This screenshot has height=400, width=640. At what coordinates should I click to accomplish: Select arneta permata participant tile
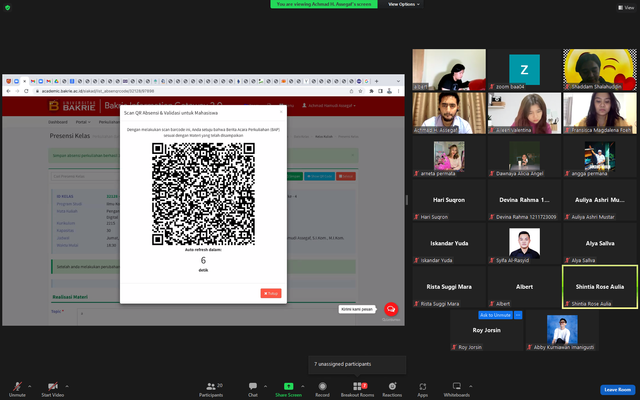(x=449, y=156)
